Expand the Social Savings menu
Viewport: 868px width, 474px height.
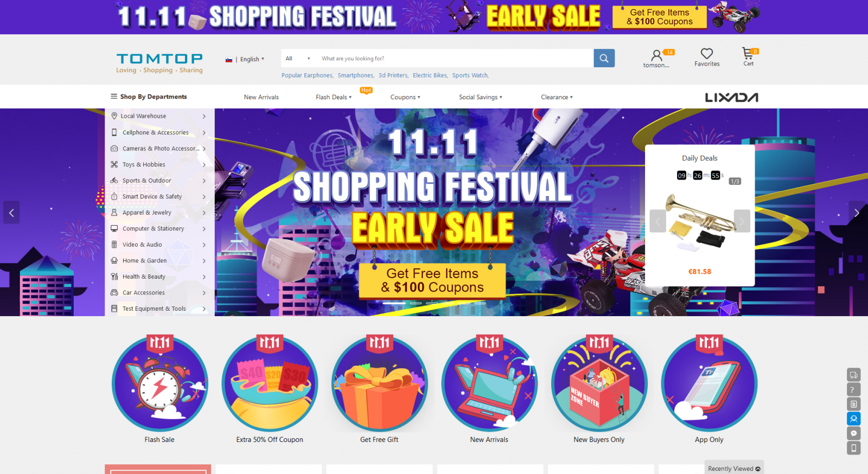(481, 97)
